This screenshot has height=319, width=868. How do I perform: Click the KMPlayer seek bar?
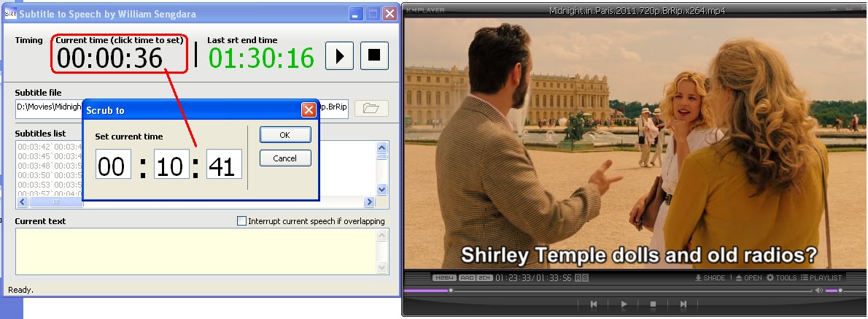(608, 291)
